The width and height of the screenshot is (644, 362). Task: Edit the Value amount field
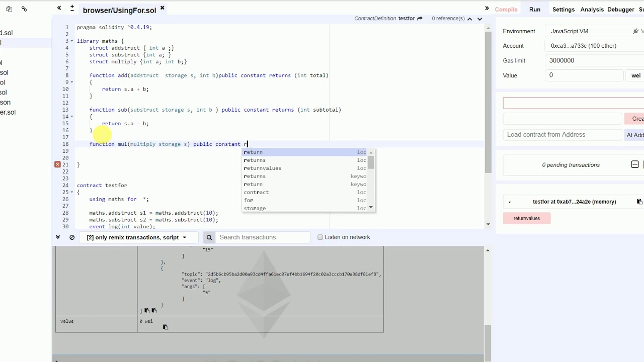click(x=584, y=75)
